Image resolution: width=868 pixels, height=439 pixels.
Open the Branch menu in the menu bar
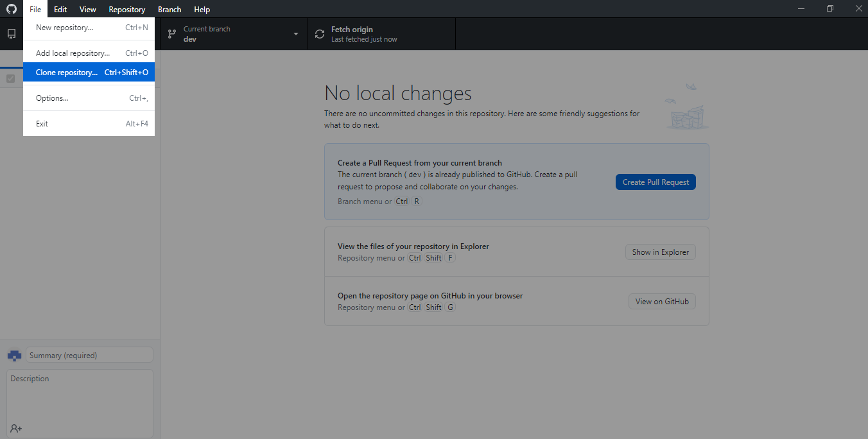coord(169,9)
